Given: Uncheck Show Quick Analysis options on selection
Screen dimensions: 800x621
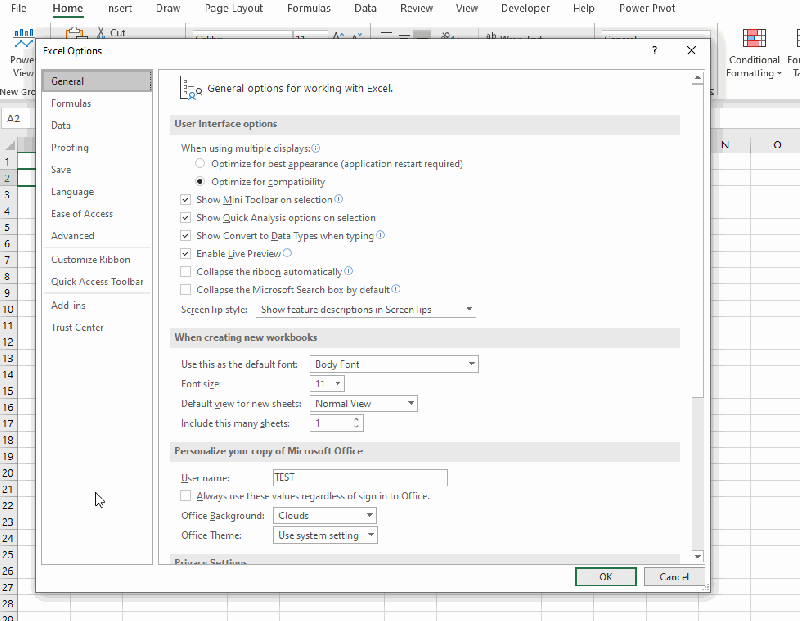Looking at the screenshot, I should [x=185, y=217].
